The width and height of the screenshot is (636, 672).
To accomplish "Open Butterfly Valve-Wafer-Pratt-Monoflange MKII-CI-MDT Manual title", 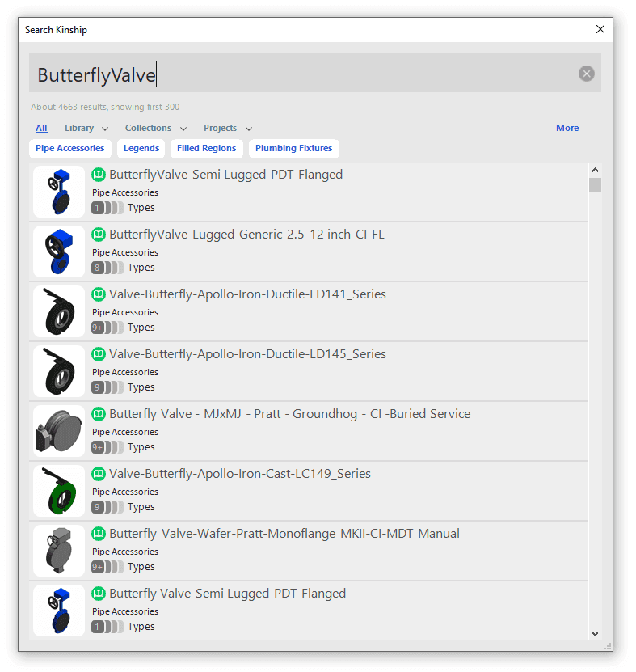I will point(284,534).
